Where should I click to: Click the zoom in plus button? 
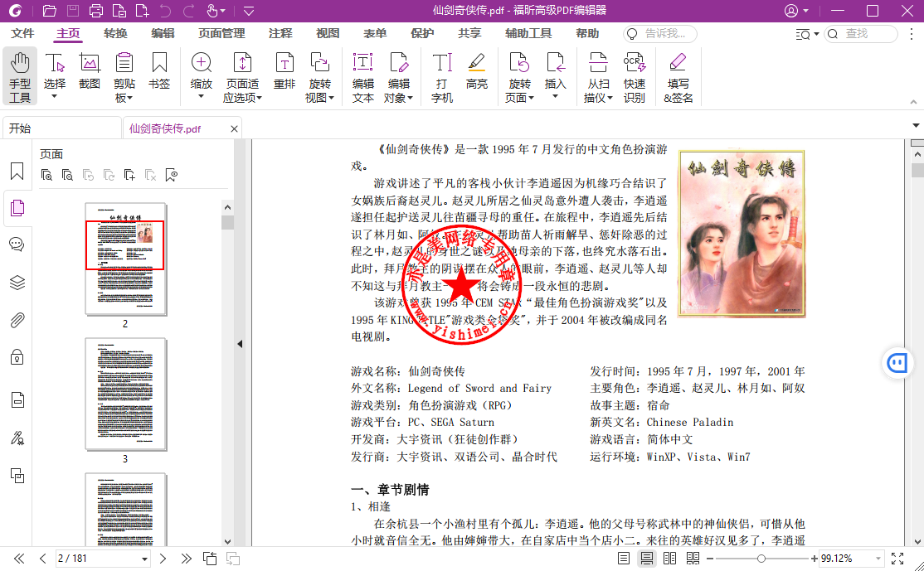(x=814, y=559)
